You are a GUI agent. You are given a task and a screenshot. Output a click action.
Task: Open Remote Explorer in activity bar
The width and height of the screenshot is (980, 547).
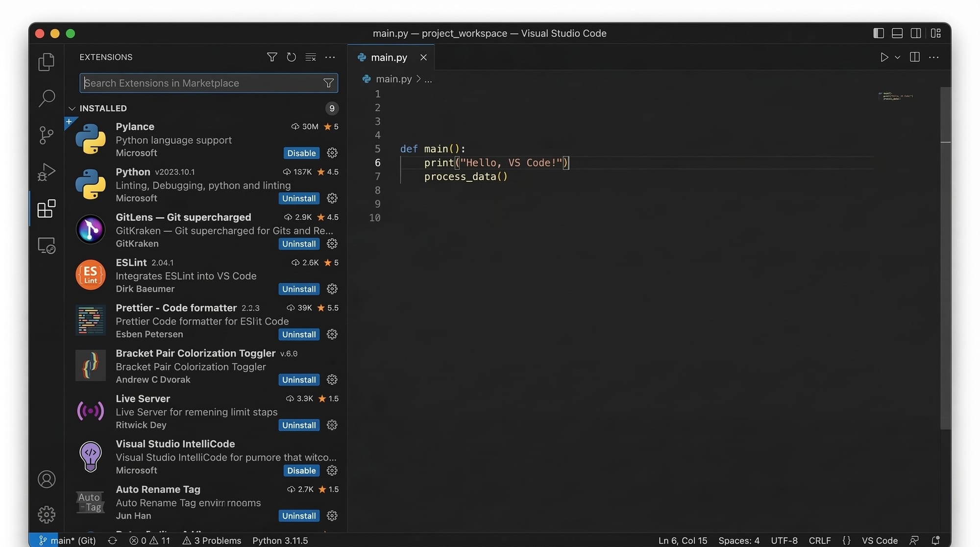coord(47,245)
